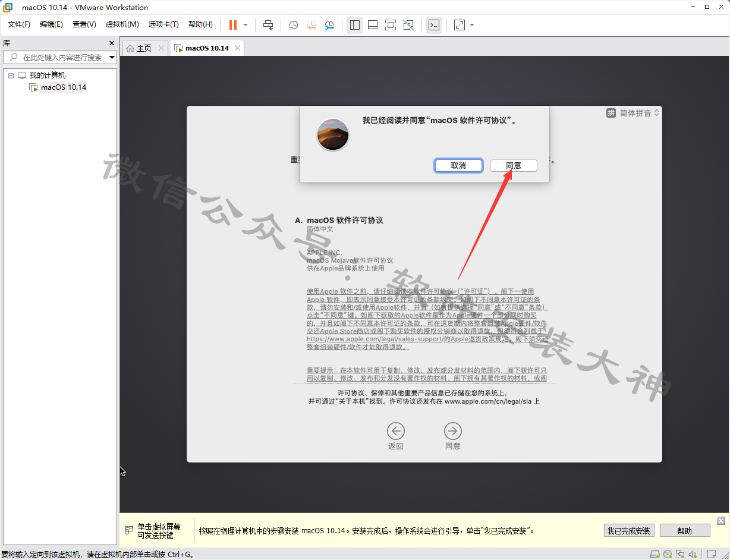Image resolution: width=730 pixels, height=560 pixels.
Task: Click the macOS 软件许可协议 heading
Action: pos(345,220)
